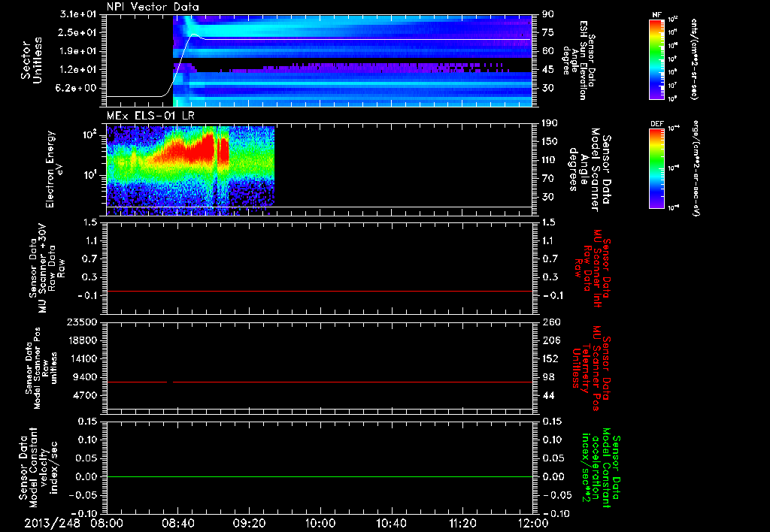Click the 10⁻⁴ tick on the DEF color bar
Image resolution: width=770 pixels, height=532 pixels.
click(673, 128)
